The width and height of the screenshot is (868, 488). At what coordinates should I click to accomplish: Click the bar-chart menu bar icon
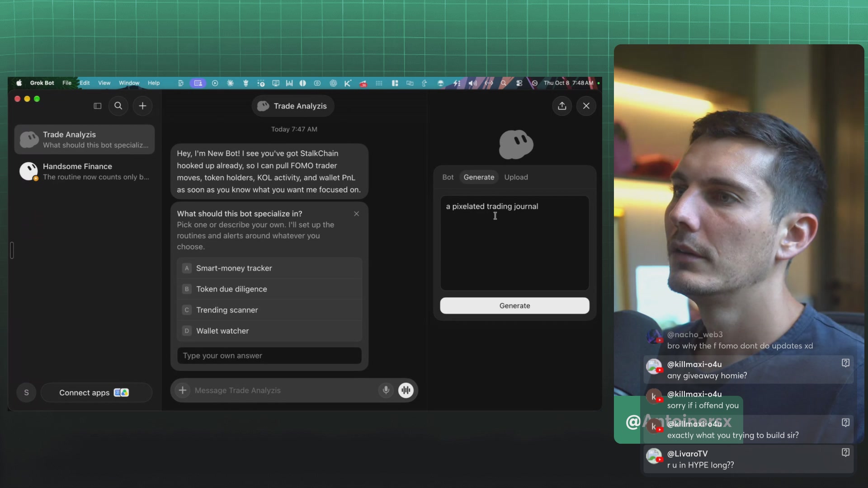point(289,83)
